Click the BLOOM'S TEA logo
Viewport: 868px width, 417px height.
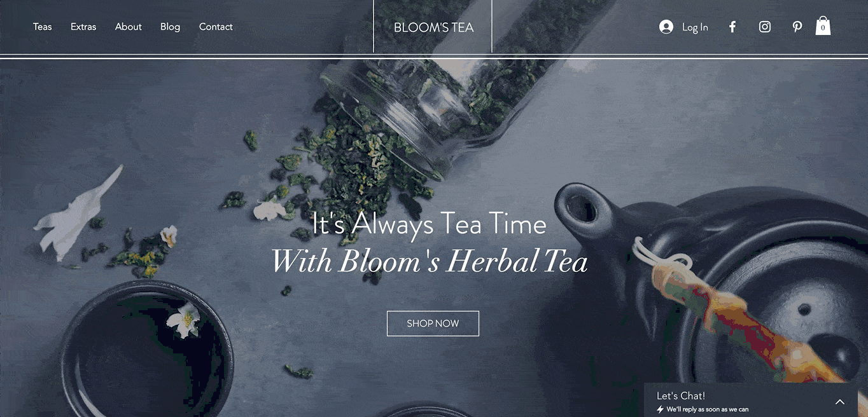[433, 27]
